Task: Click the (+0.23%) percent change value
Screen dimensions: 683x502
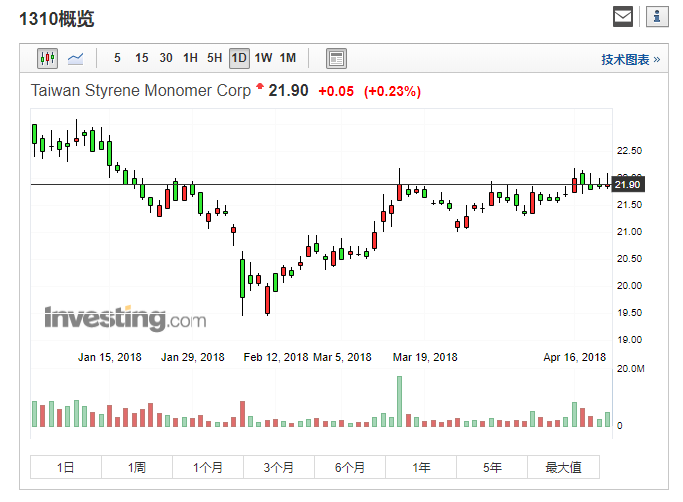Action: click(392, 91)
